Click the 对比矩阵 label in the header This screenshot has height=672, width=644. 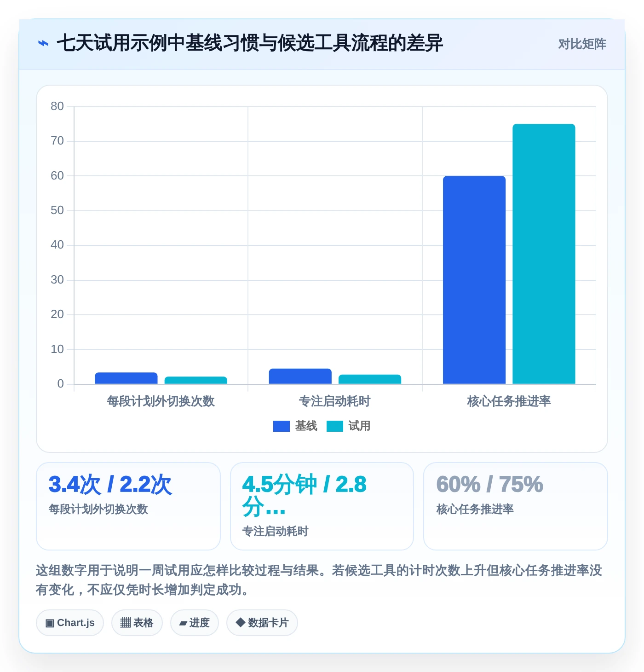pos(582,44)
